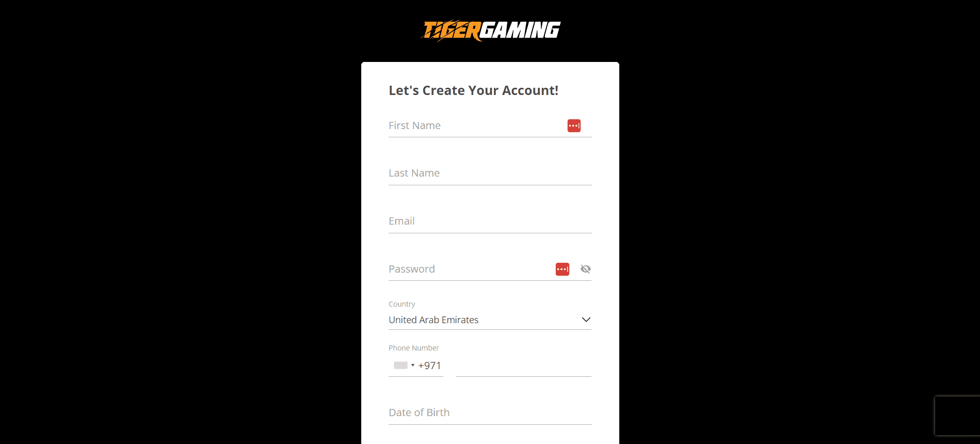
Task: Click the Country field label
Action: [401, 304]
